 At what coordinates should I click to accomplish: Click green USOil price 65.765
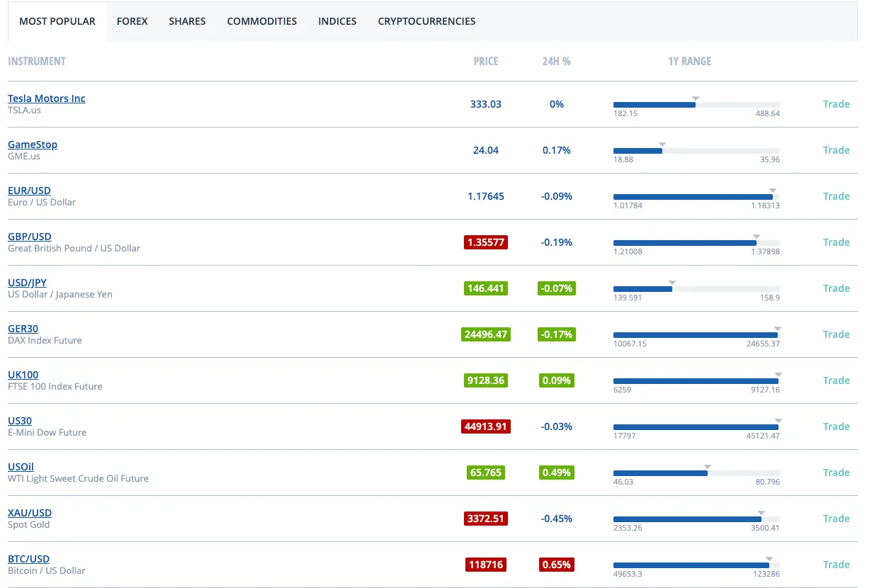tap(486, 473)
